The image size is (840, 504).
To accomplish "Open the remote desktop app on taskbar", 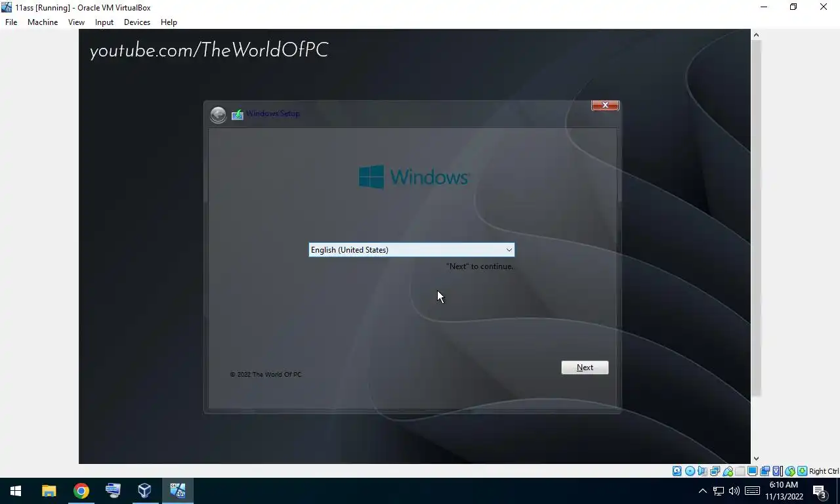I will coord(113,491).
